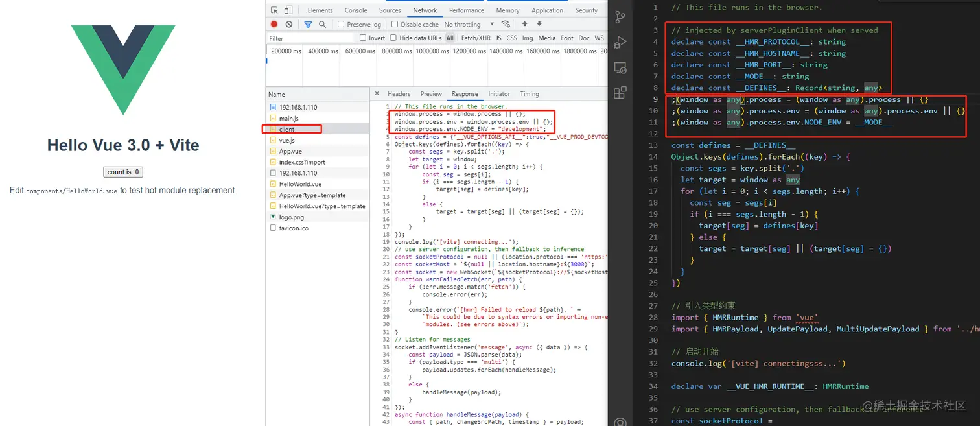The image size is (980, 426).
Task: Select App.vue in the request list
Action: pos(290,151)
